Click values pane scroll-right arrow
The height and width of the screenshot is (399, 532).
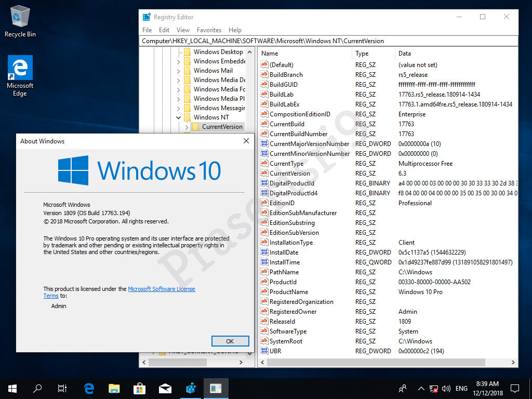[513, 362]
